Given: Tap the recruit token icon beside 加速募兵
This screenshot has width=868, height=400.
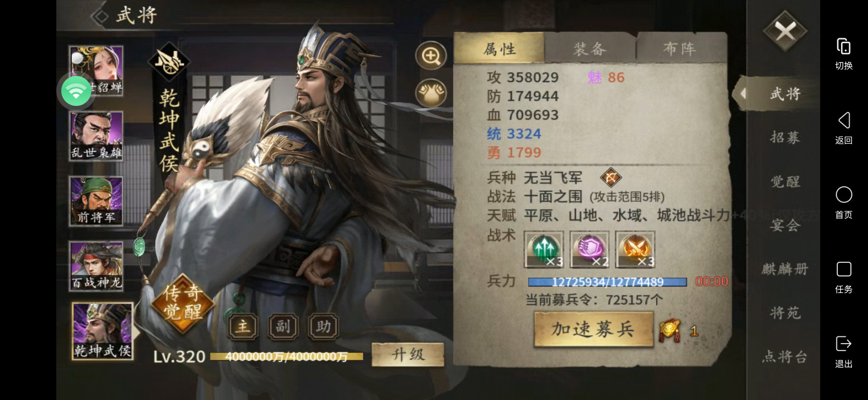Looking at the screenshot, I should [x=670, y=331].
